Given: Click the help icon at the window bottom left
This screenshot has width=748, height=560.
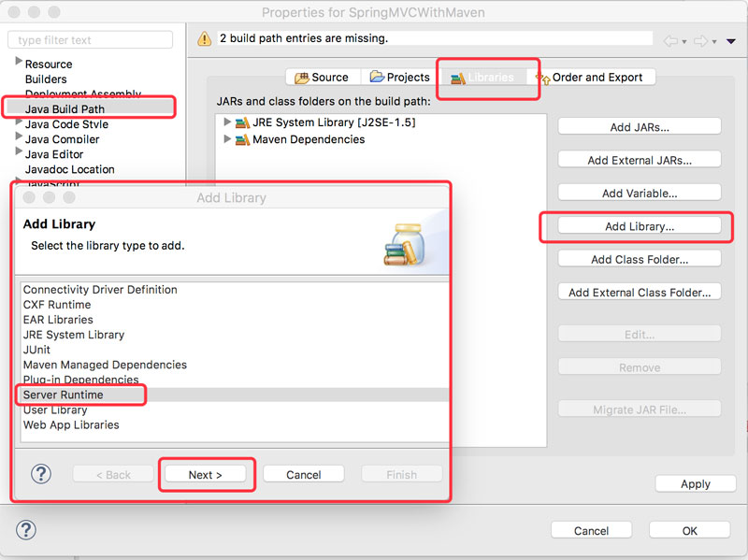Looking at the screenshot, I should coord(25,530).
